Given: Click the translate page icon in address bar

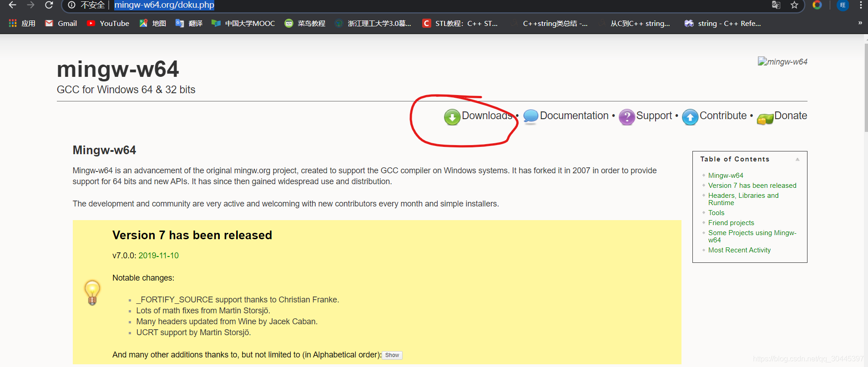Looking at the screenshot, I should [x=776, y=5].
